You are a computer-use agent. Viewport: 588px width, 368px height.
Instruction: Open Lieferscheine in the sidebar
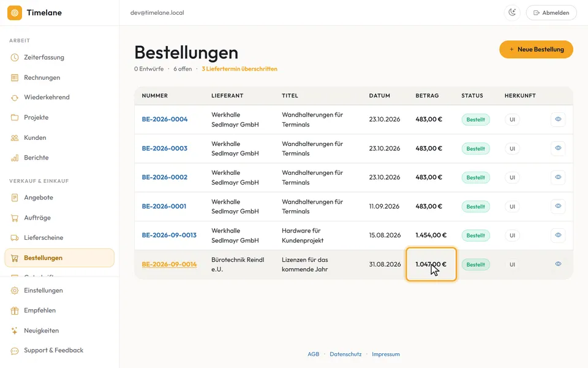point(59,238)
